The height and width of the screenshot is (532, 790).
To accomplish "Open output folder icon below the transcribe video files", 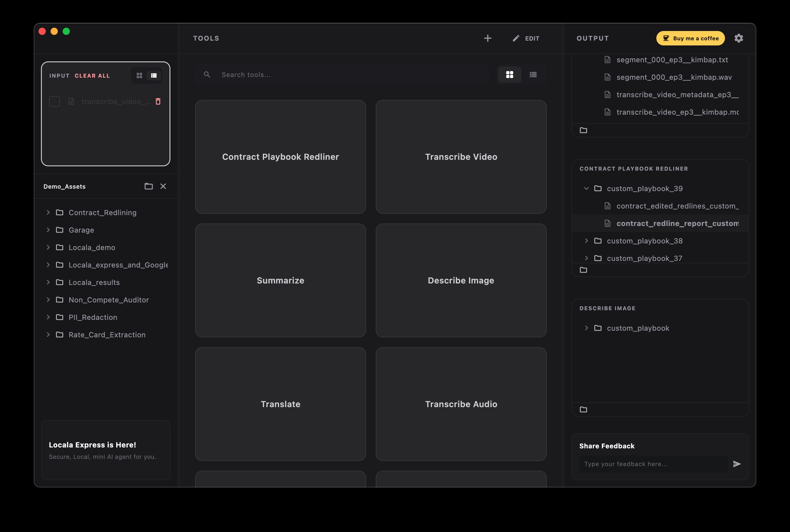I will pyautogui.click(x=583, y=130).
